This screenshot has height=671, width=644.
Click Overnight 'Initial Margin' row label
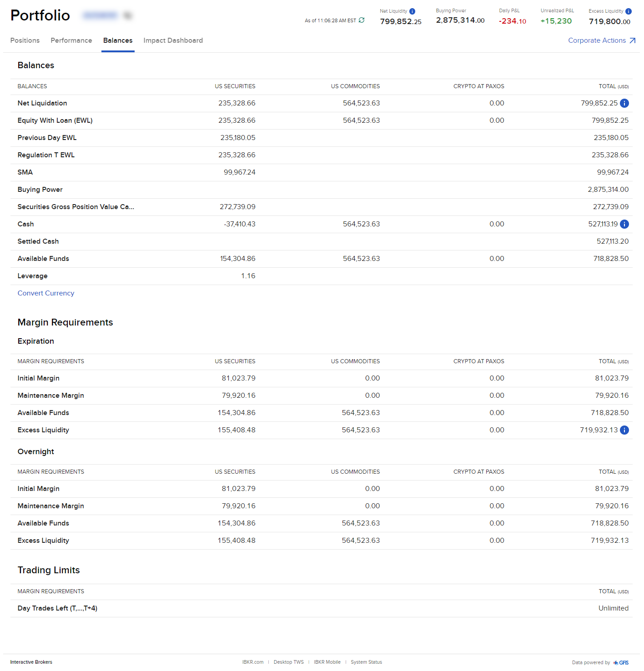(x=39, y=489)
